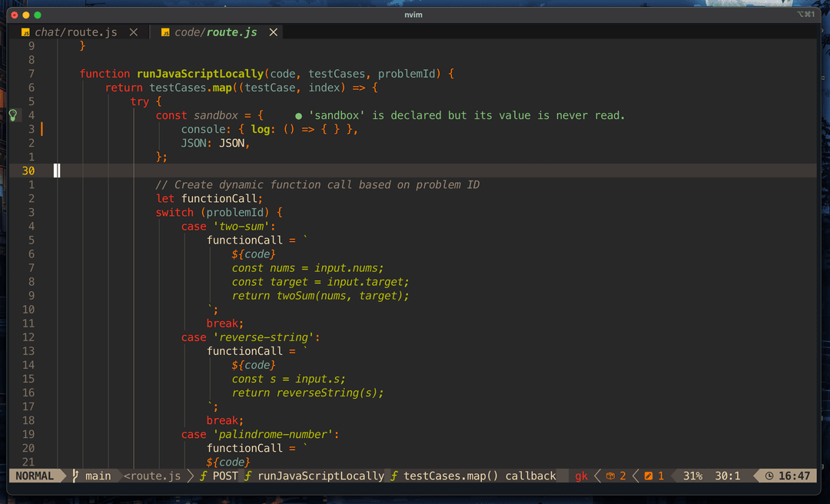Click the clock icon beside 16:47
The height and width of the screenshot is (504, 830).
[769, 476]
